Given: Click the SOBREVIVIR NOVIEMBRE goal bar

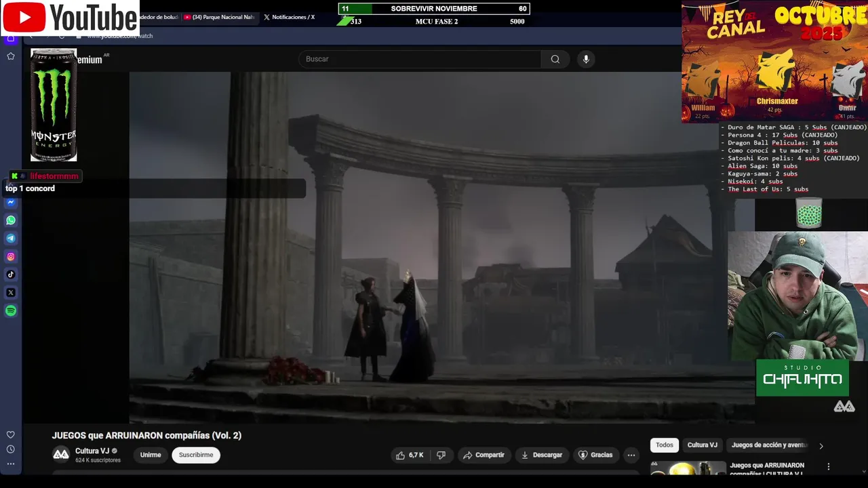Looking at the screenshot, I should tap(434, 9).
